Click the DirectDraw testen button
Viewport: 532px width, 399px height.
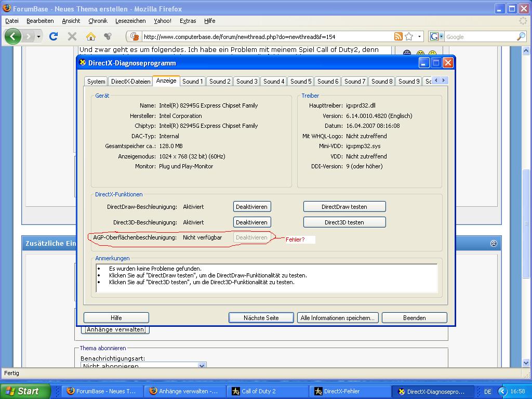[x=344, y=207]
